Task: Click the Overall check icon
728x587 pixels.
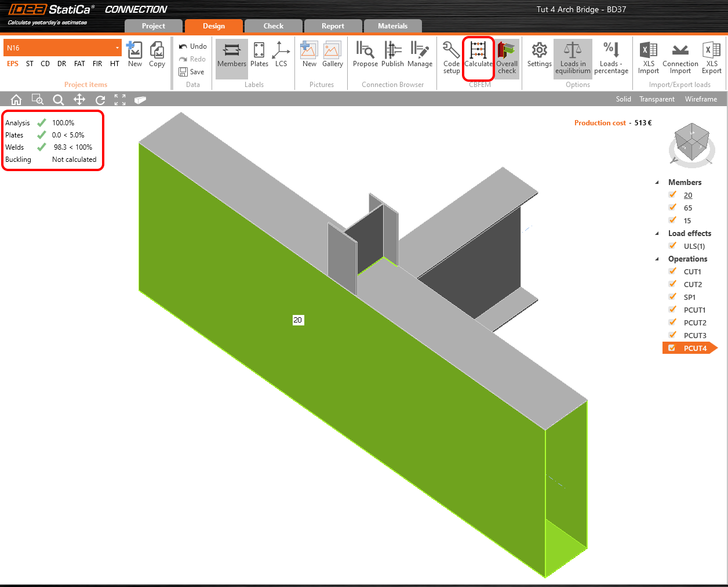Action: pyautogui.click(x=507, y=57)
